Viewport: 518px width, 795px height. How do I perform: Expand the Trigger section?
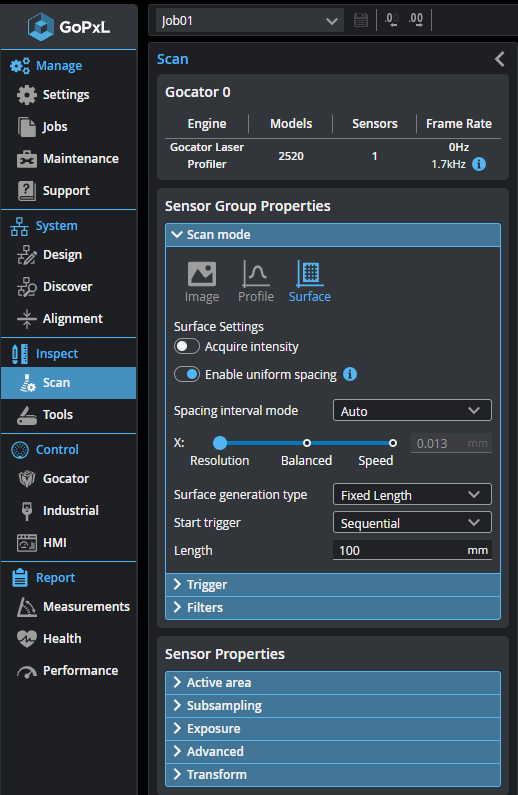click(333, 585)
